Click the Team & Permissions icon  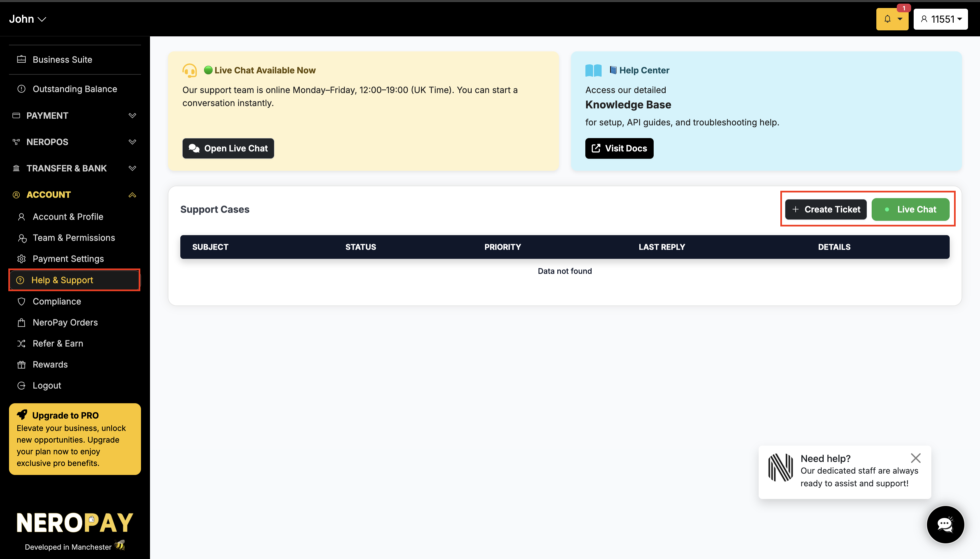click(x=22, y=238)
